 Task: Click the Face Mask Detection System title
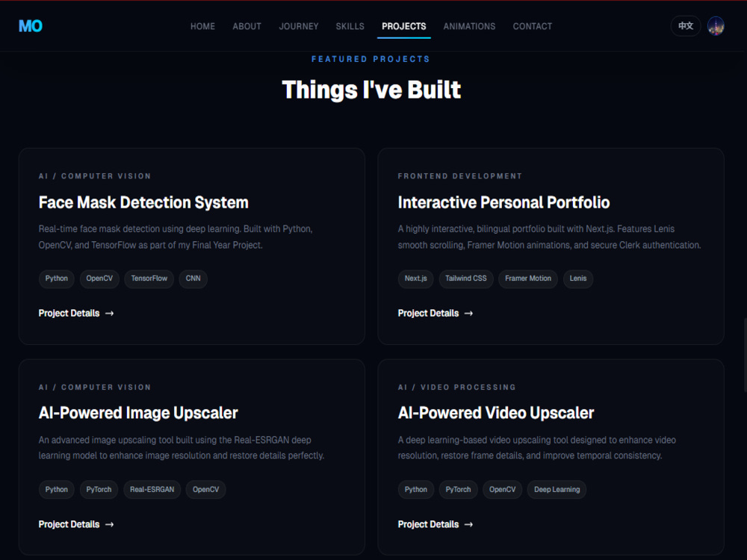(143, 202)
